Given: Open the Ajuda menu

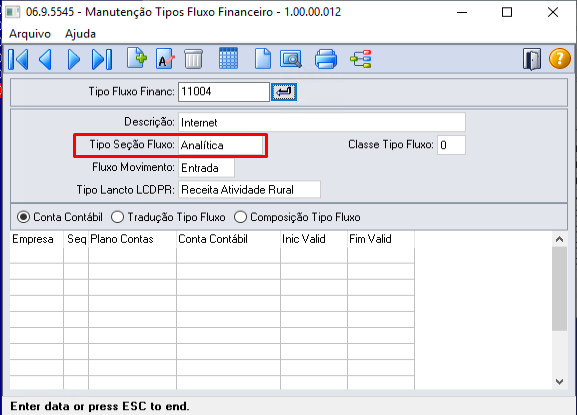Looking at the screenshot, I should (80, 34).
